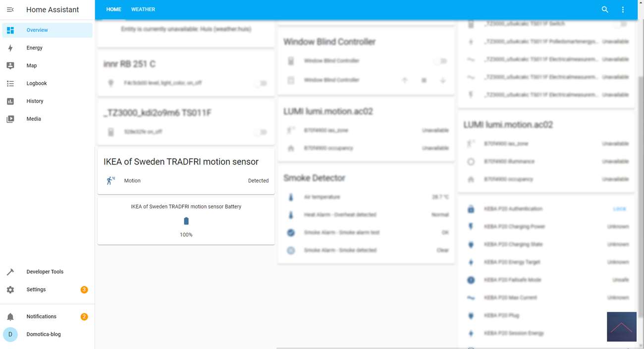Screen dimensions: 644x349
Task: Open the Overview dashboard icon
Action: point(10,30)
